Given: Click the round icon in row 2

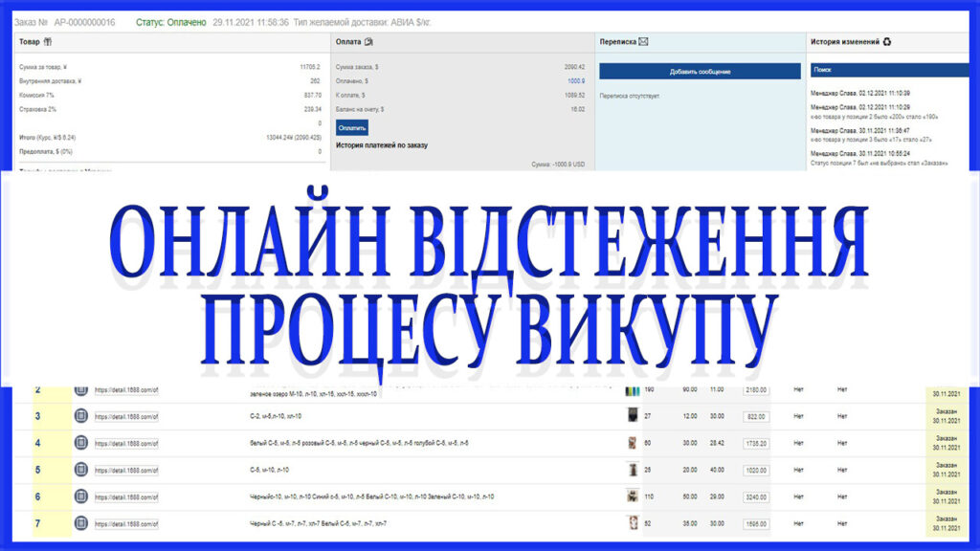Looking at the screenshot, I should pos(81,389).
